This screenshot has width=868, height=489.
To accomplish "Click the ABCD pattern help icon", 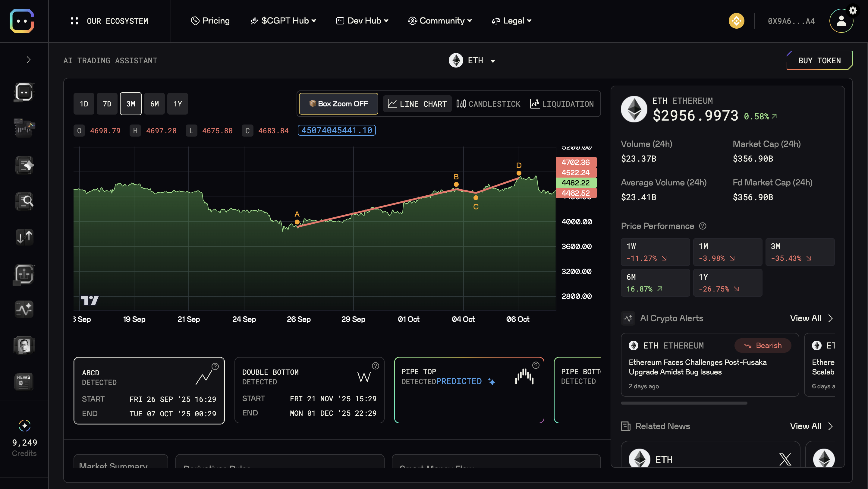I will click(x=215, y=366).
